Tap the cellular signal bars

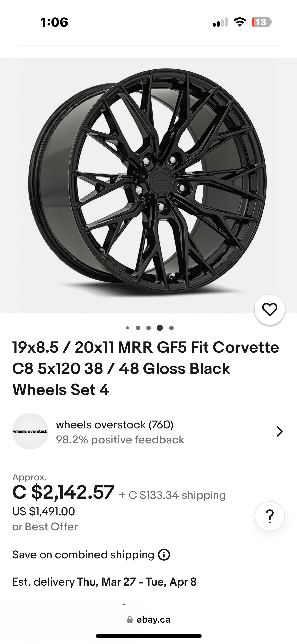pyautogui.click(x=220, y=22)
